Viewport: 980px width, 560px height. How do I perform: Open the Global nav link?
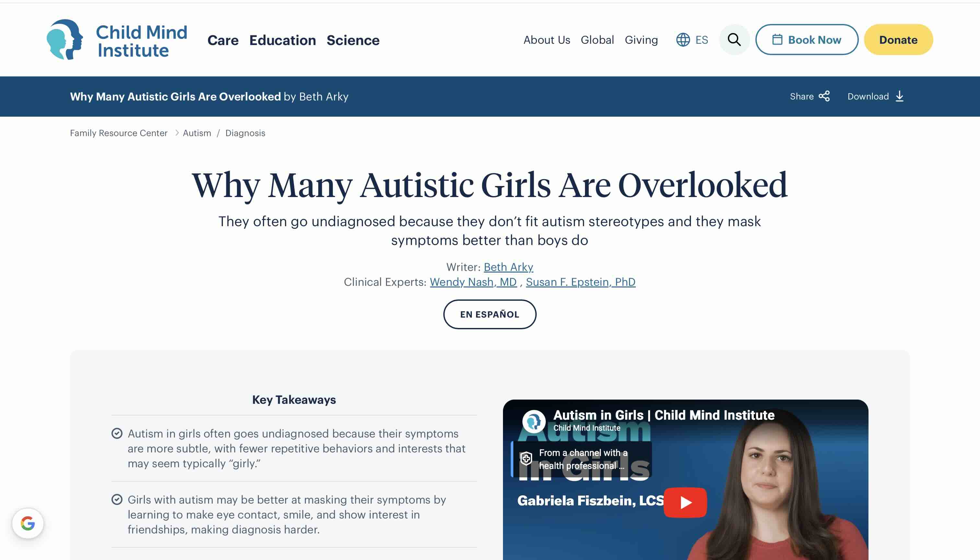[x=597, y=40]
